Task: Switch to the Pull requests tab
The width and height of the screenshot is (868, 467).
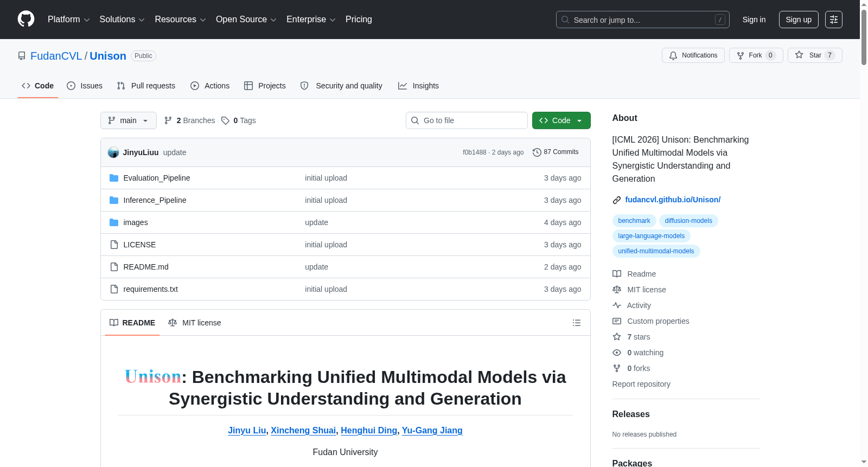Action: click(x=146, y=86)
